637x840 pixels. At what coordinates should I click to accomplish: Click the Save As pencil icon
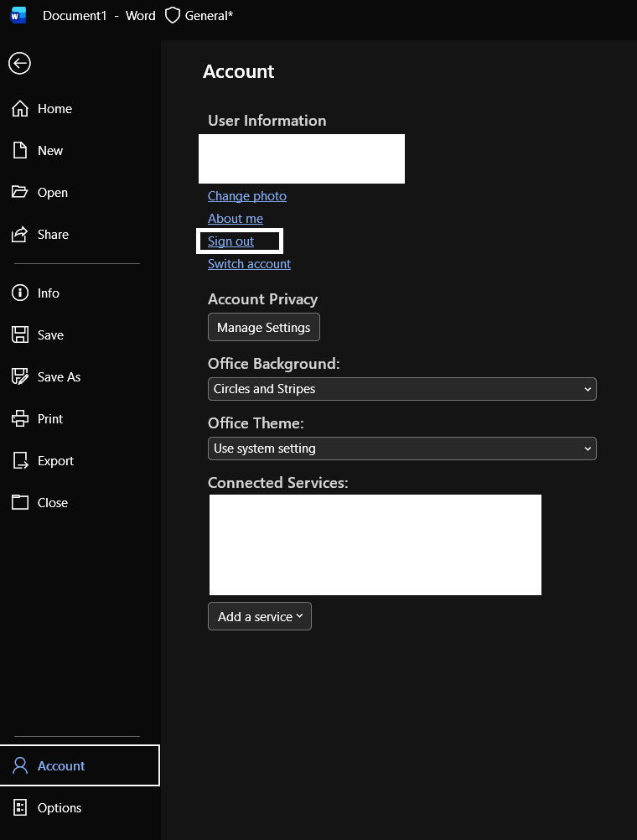point(20,376)
